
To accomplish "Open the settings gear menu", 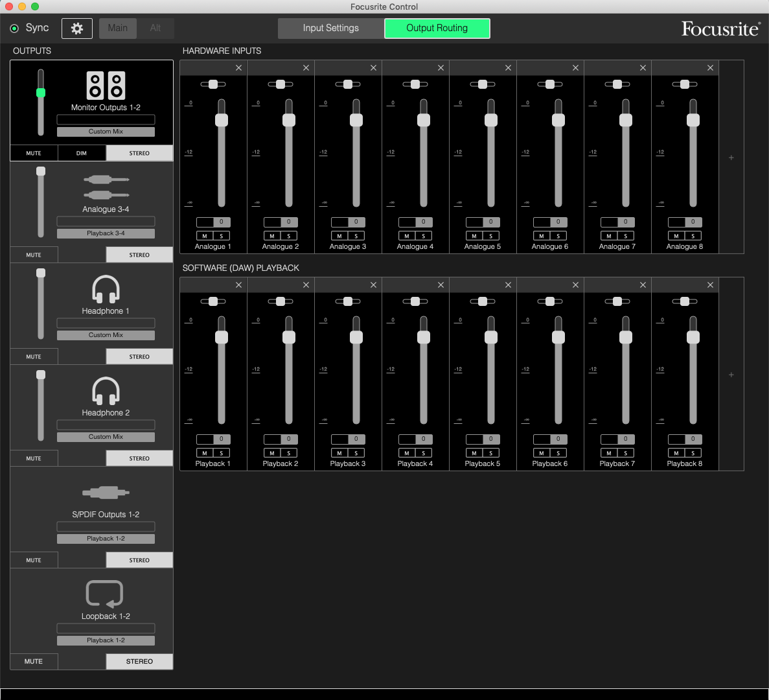I will [77, 29].
